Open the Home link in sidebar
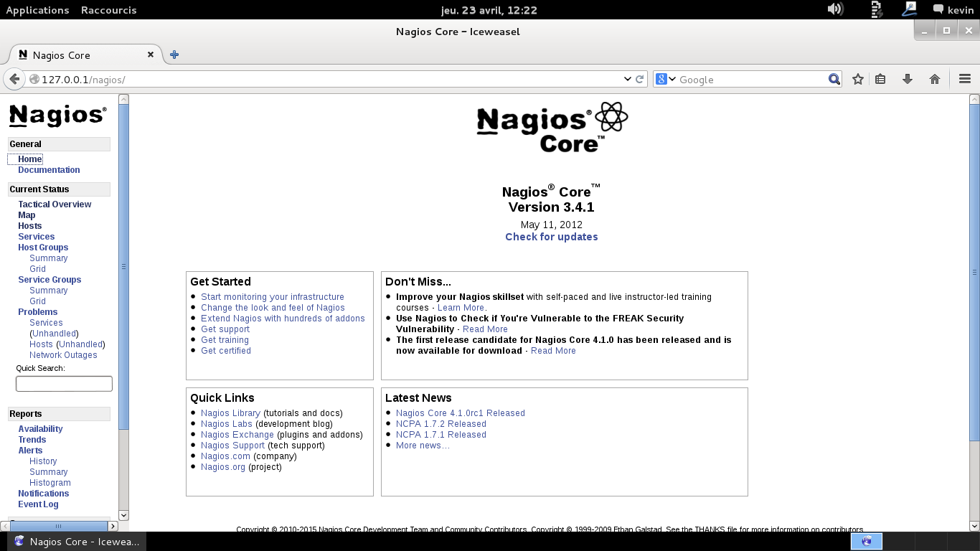This screenshot has width=980, height=551. point(30,159)
